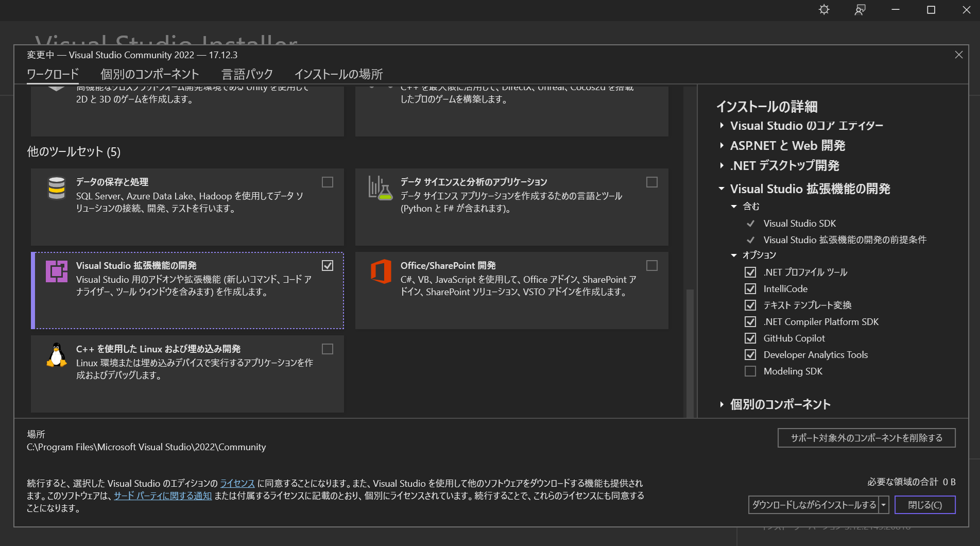The width and height of the screenshot is (980, 546).
Task: Uncheck the Visual Studio 拡張機能の開発 workload checkbox
Action: point(328,266)
